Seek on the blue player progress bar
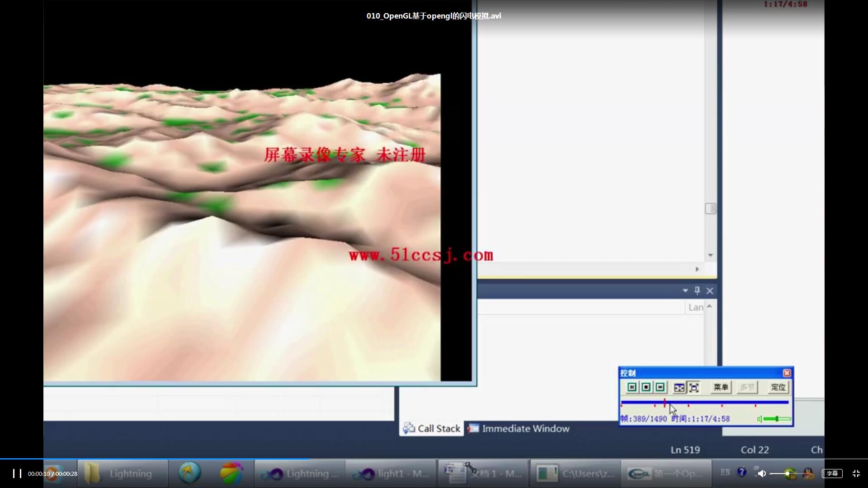Screen dimensions: 868x488 [x=434, y=459]
